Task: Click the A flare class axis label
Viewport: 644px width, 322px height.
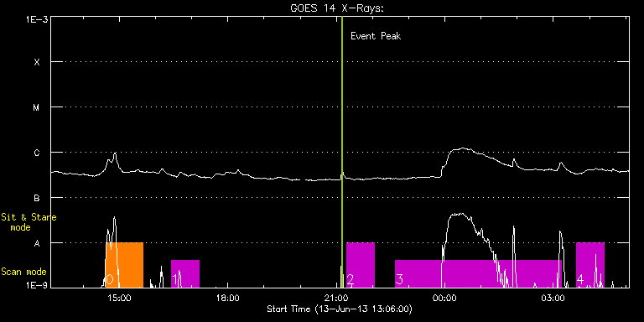Action: [x=37, y=243]
